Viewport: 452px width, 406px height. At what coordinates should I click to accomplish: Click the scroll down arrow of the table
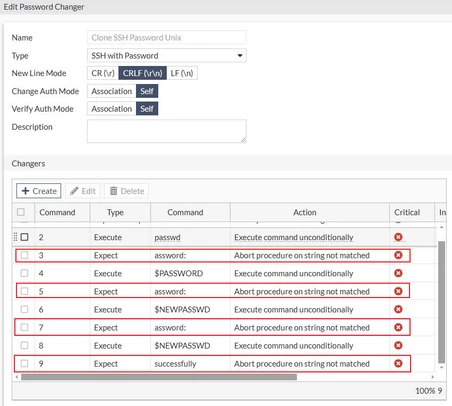click(441, 367)
